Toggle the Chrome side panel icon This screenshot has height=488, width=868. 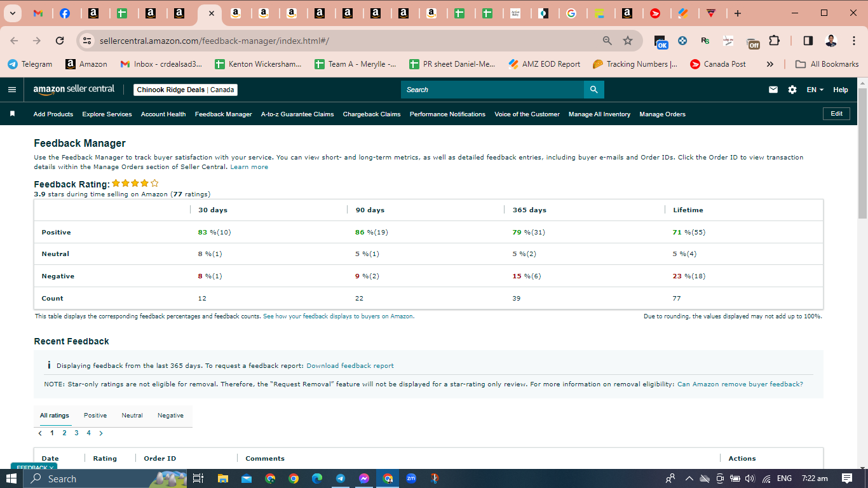(808, 41)
